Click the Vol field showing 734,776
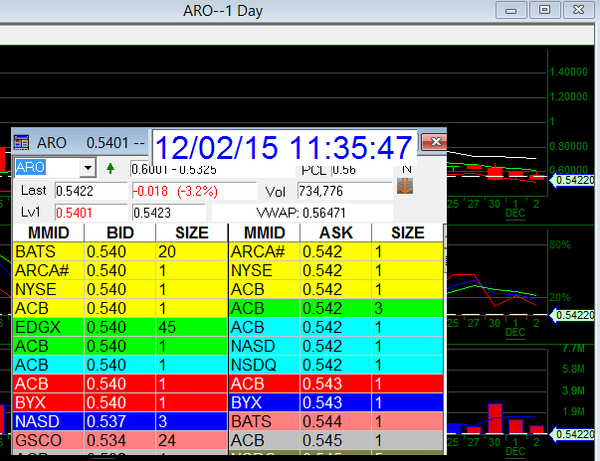The width and height of the screenshot is (600, 461). 340,190
